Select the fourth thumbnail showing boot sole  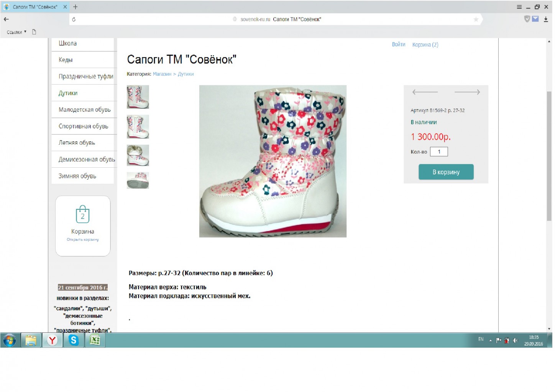tap(138, 180)
